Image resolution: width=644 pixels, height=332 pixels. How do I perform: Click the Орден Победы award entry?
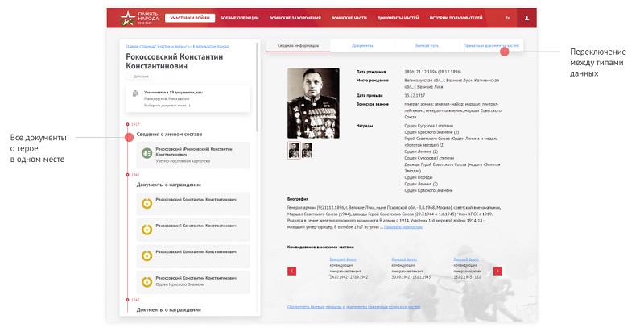tap(418, 177)
